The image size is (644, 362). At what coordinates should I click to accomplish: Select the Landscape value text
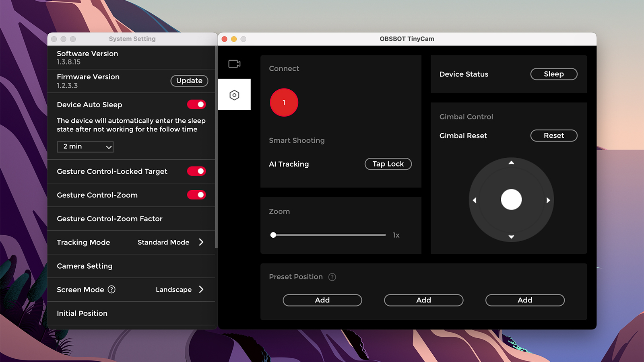pos(173,290)
